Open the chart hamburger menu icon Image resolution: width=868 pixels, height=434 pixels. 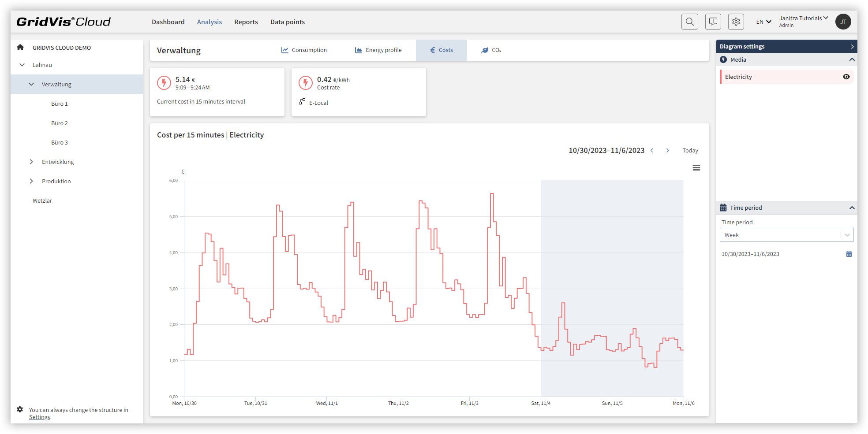tap(696, 168)
